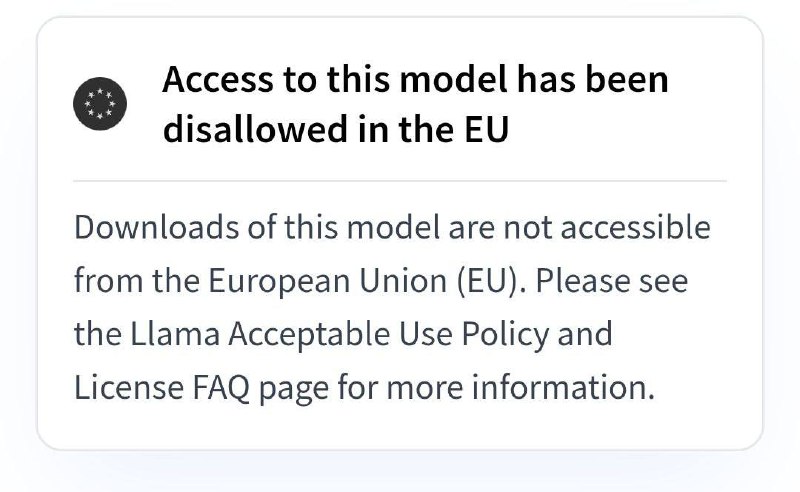The image size is (800, 492).
Task: Select the heading line "Access to this model has been"
Action: [x=415, y=80]
